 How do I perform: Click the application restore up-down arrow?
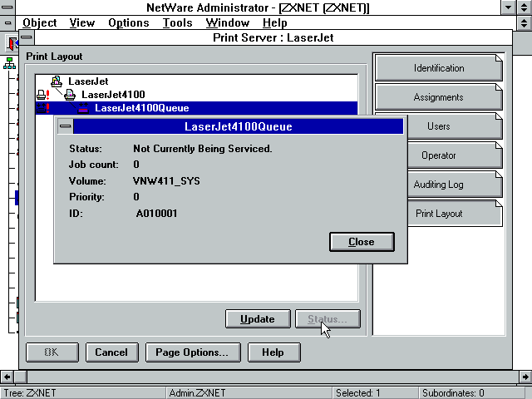tap(525, 7)
